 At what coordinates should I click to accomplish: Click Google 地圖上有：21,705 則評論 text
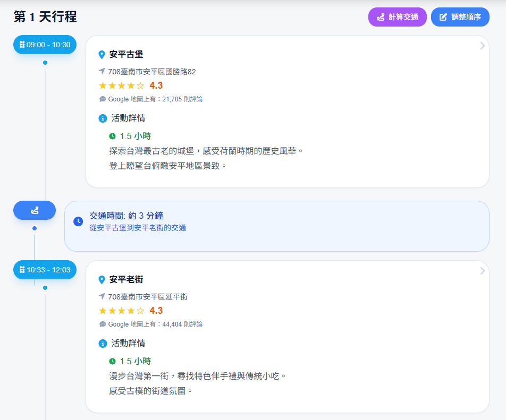click(x=155, y=99)
